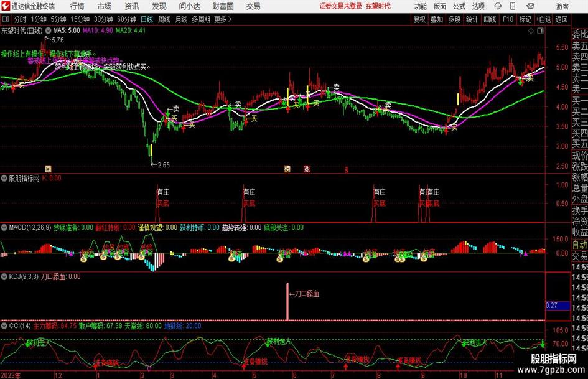Viewport: 588px width, 379px height.
Task: Open the 资讯 menu
Action: click(x=132, y=6)
